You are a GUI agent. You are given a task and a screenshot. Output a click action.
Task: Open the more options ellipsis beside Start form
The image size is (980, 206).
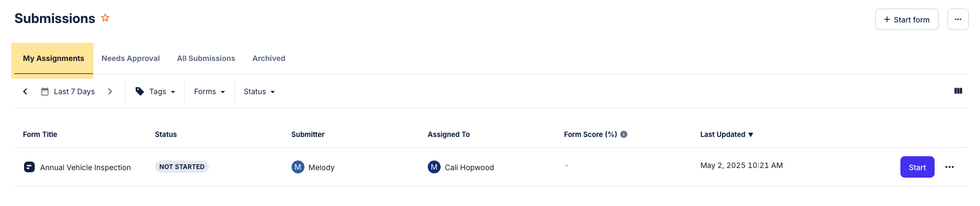coord(958,19)
